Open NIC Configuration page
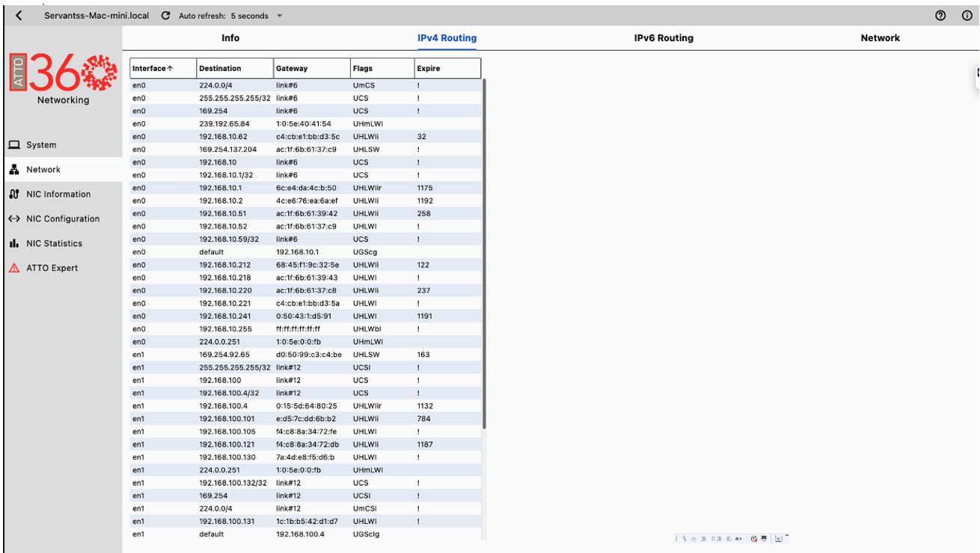The width and height of the screenshot is (980, 553). click(x=61, y=219)
